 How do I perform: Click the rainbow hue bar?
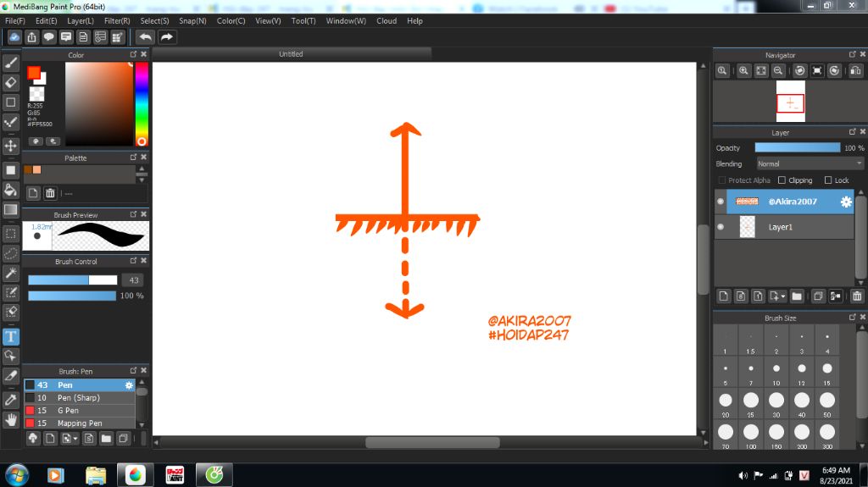pos(142,103)
